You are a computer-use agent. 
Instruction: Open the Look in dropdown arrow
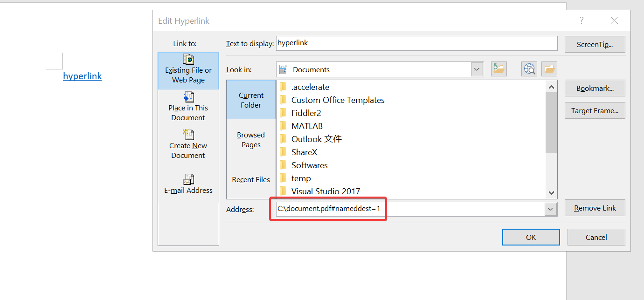[x=477, y=69]
